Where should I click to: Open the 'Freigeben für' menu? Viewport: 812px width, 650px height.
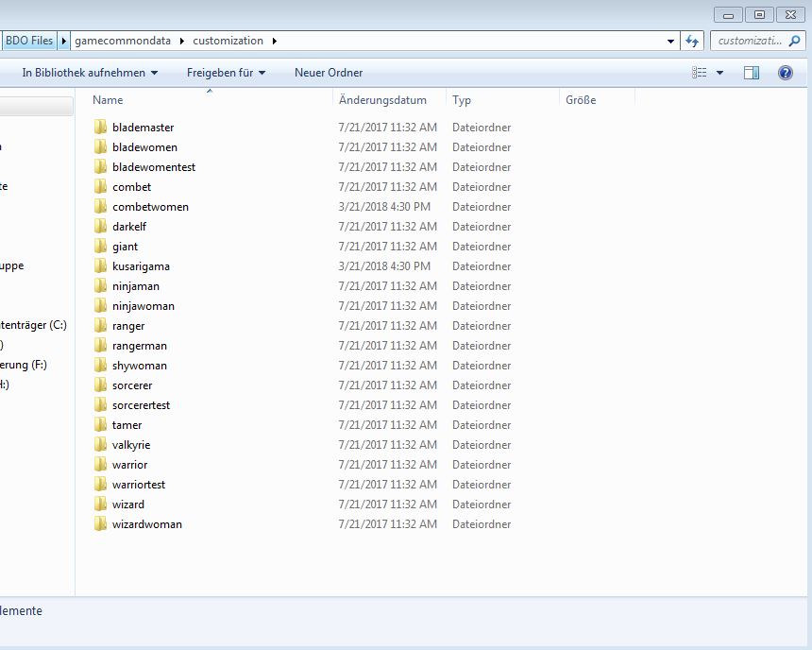coord(221,73)
